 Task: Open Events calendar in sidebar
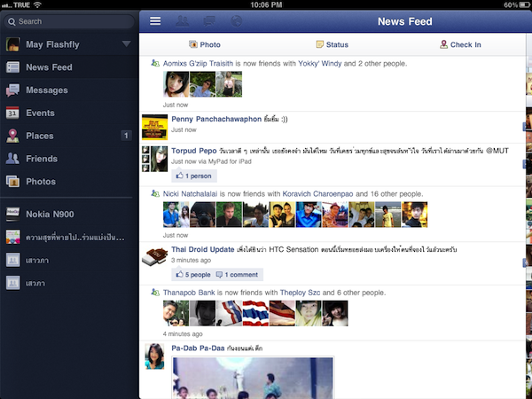point(40,113)
